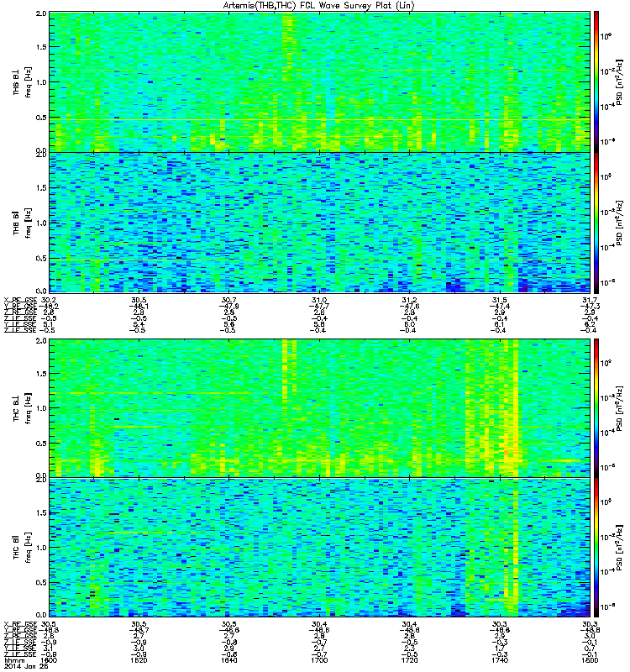Click the THB 'X_RE_GSE' row label
Screen dimensions: 630x672
click(x=20, y=301)
